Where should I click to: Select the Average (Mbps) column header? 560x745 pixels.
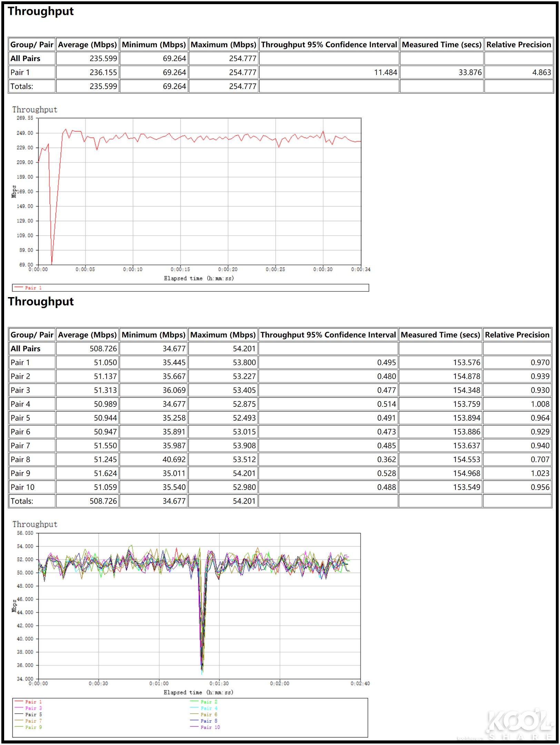click(x=87, y=45)
